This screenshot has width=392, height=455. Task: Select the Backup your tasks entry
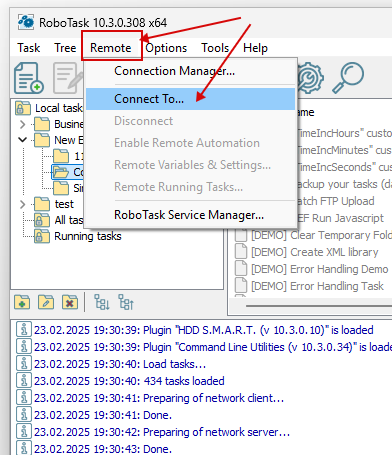(x=344, y=184)
